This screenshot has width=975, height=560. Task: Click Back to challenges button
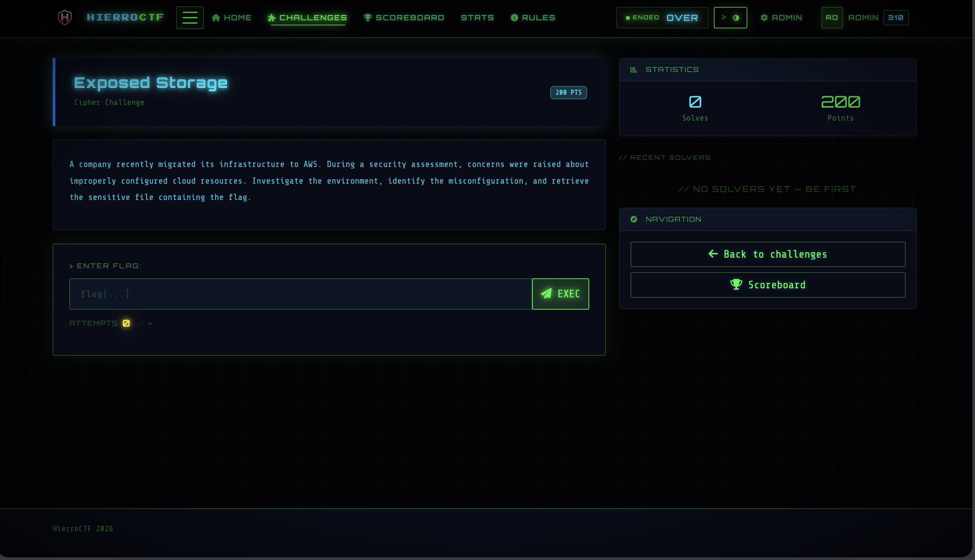coord(768,254)
